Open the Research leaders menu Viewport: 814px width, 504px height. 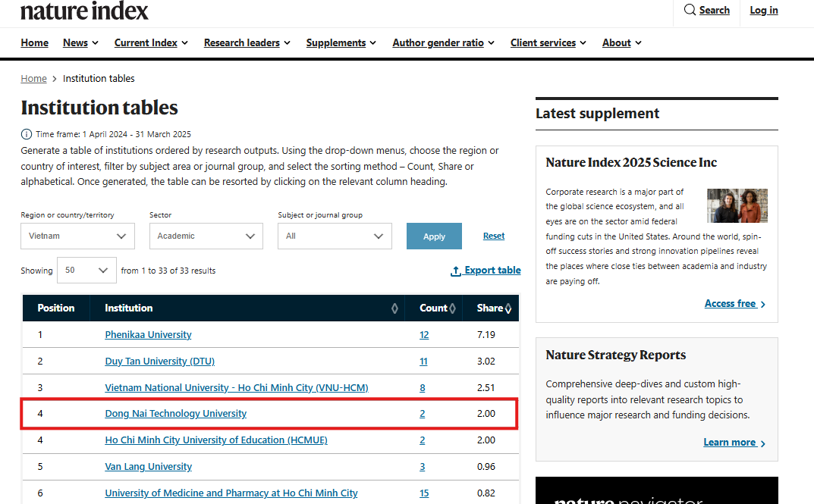[x=247, y=43]
